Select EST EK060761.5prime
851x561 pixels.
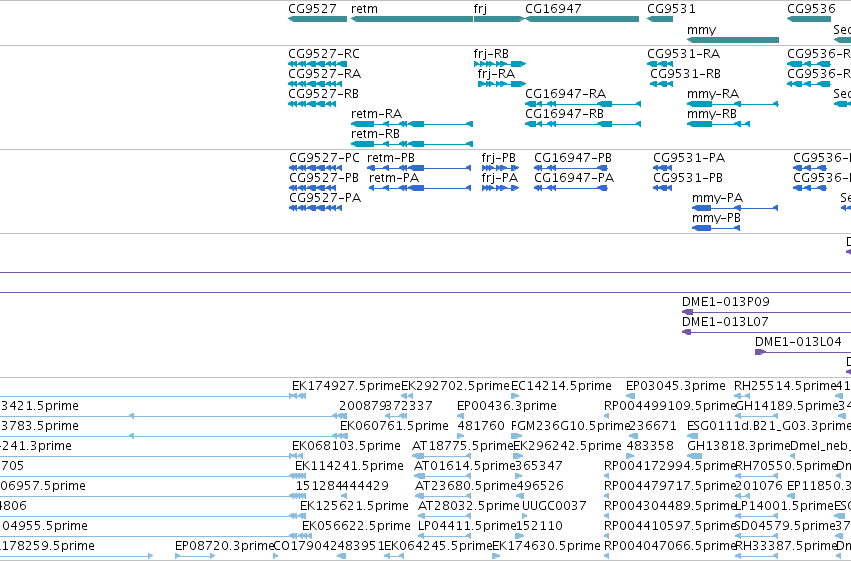394,426
